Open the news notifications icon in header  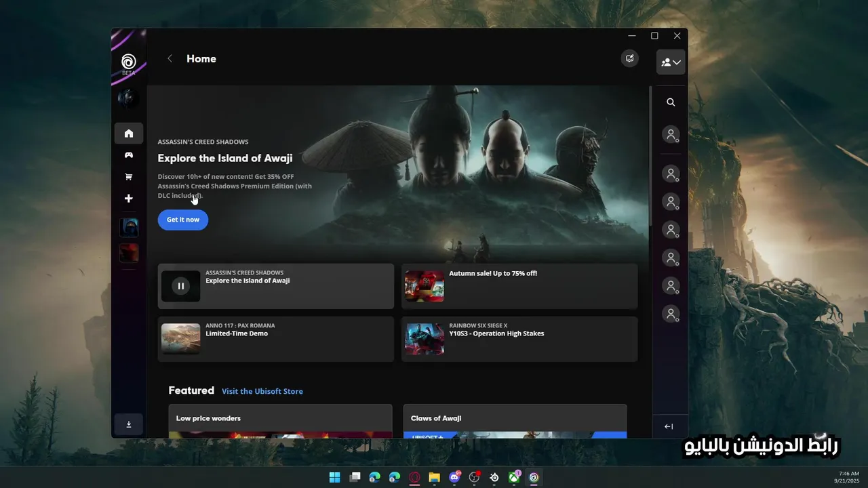(630, 58)
